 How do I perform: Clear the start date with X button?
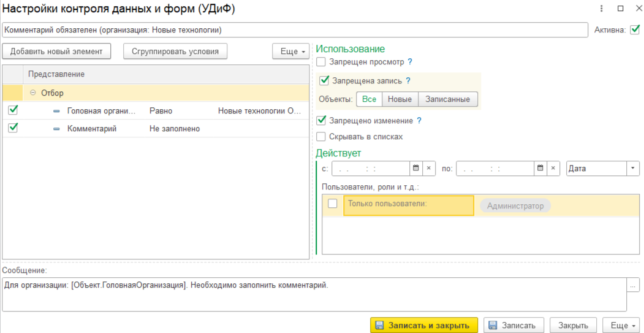click(x=429, y=169)
